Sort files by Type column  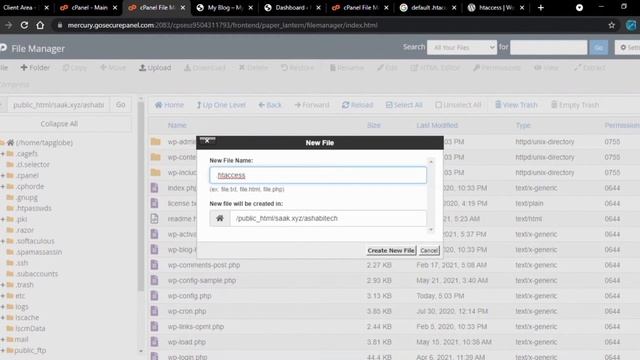523,125
